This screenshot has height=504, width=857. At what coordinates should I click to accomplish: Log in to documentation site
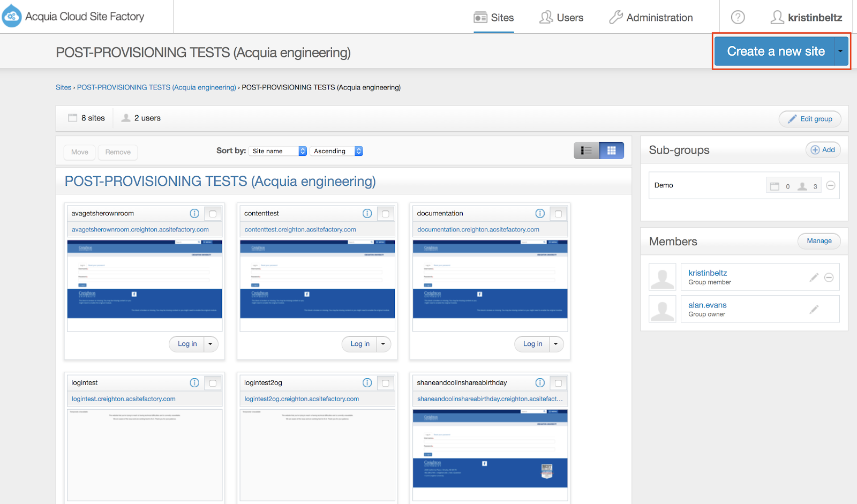coord(532,344)
